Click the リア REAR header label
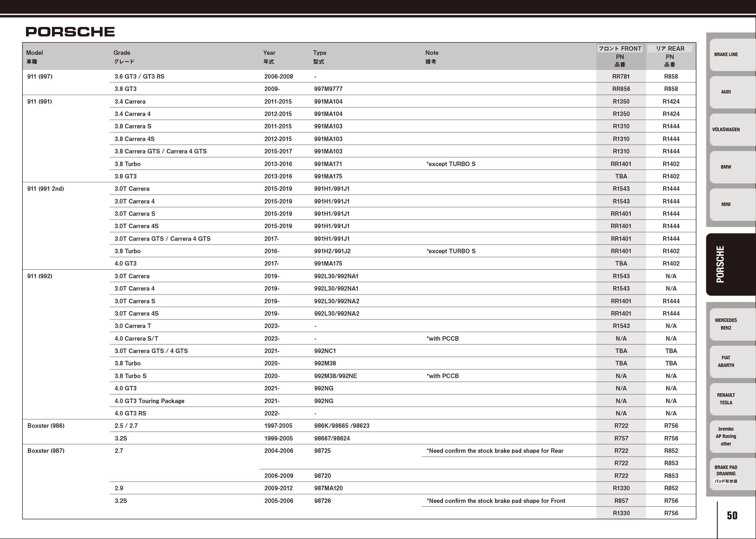Image resolution: width=756 pixels, height=539 pixels. pos(670,49)
